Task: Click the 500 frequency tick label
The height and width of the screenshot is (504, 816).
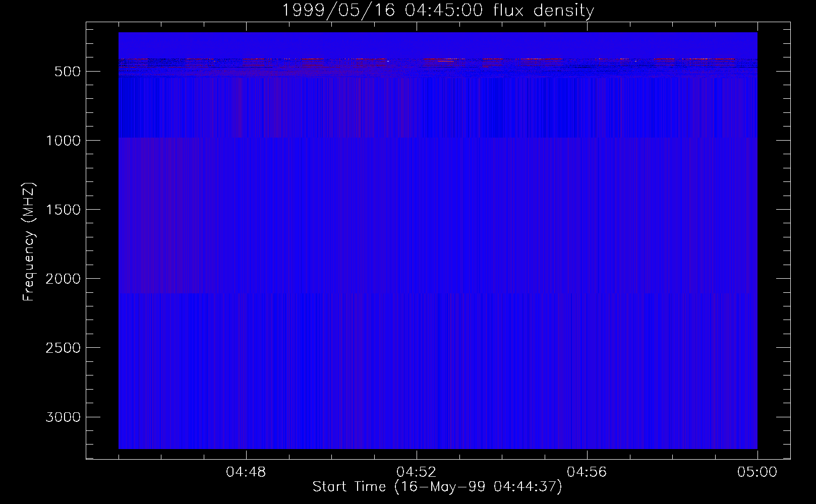Action: point(68,72)
